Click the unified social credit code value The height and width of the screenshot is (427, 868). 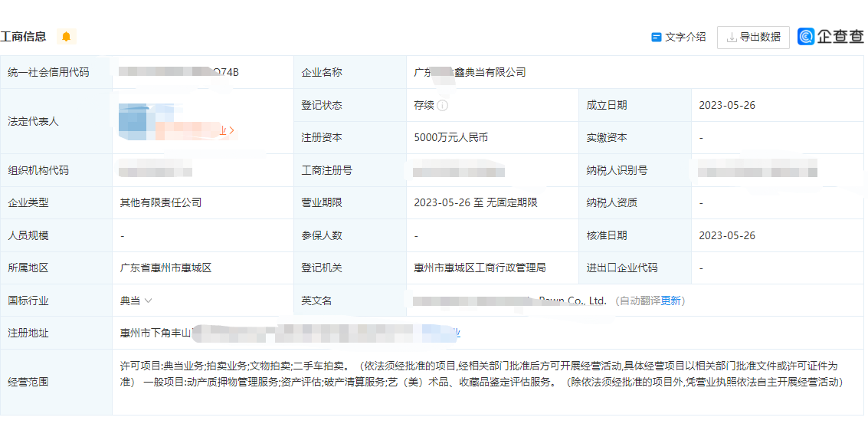tap(179, 73)
